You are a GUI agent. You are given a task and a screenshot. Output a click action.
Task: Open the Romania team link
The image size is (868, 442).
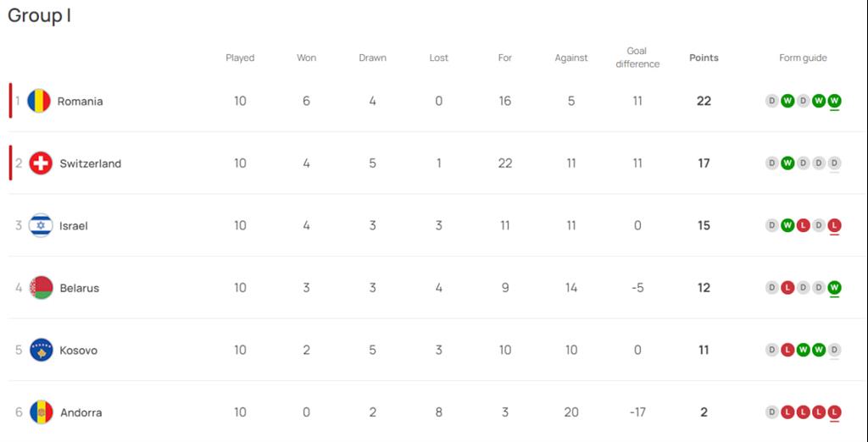[x=81, y=102]
